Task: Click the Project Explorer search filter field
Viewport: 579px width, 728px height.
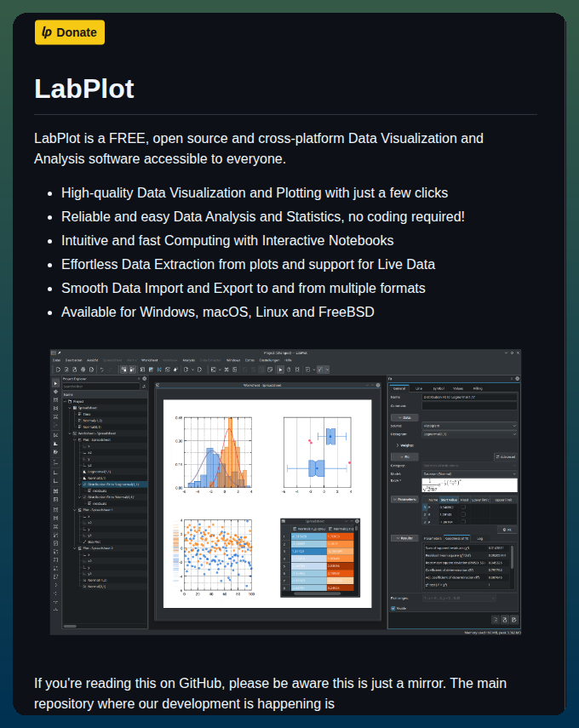Action: (101, 387)
